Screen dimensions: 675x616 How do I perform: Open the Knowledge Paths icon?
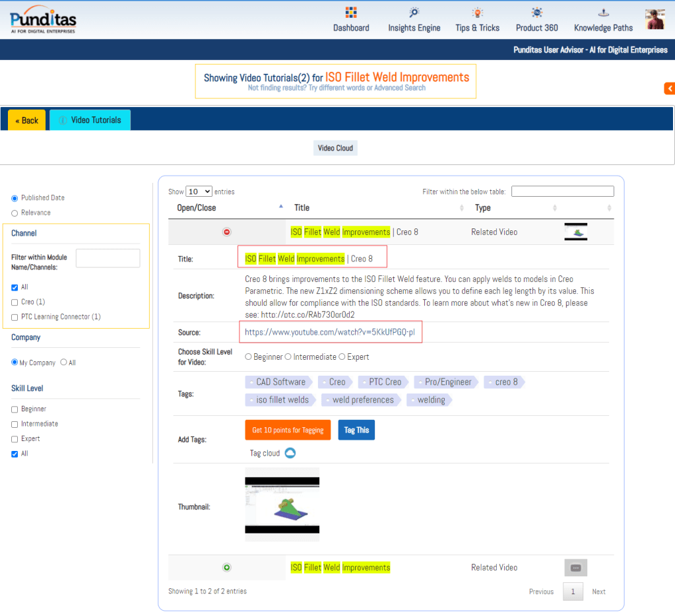pyautogui.click(x=603, y=13)
